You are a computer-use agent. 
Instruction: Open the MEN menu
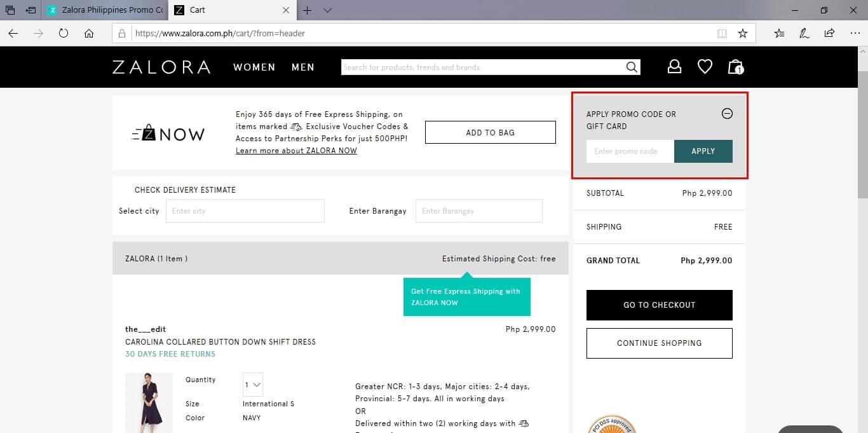tap(303, 67)
